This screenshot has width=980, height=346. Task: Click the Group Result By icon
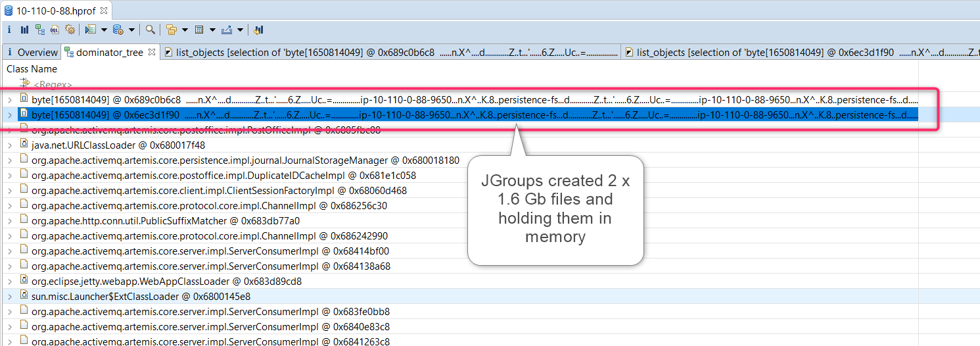tap(172, 30)
